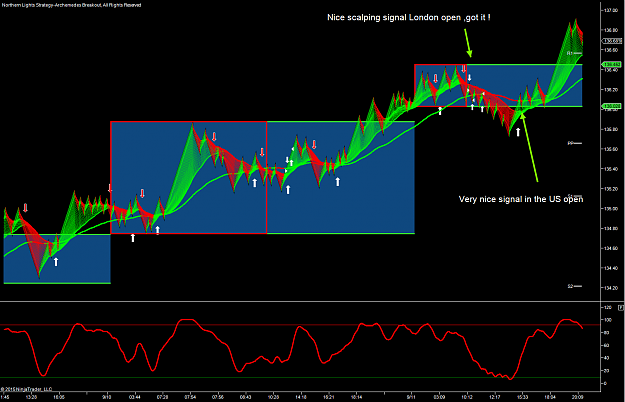Select the green 136.020 price marker
Screen dimensions: 625x402
[x=612, y=106]
